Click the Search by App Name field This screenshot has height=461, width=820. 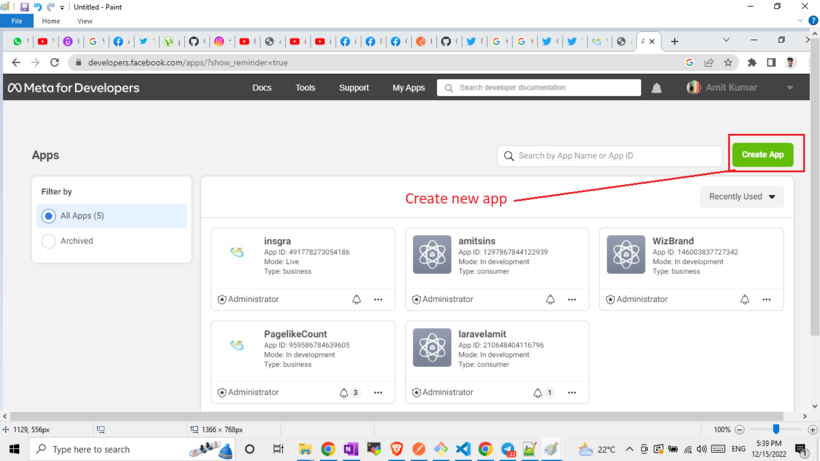point(610,156)
